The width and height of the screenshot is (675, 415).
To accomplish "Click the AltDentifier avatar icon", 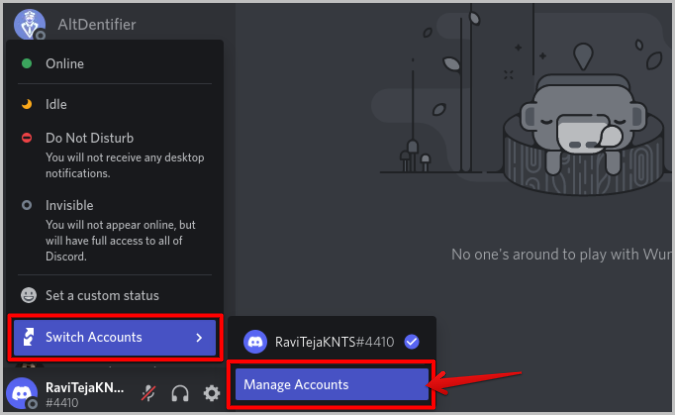I will click(29, 24).
